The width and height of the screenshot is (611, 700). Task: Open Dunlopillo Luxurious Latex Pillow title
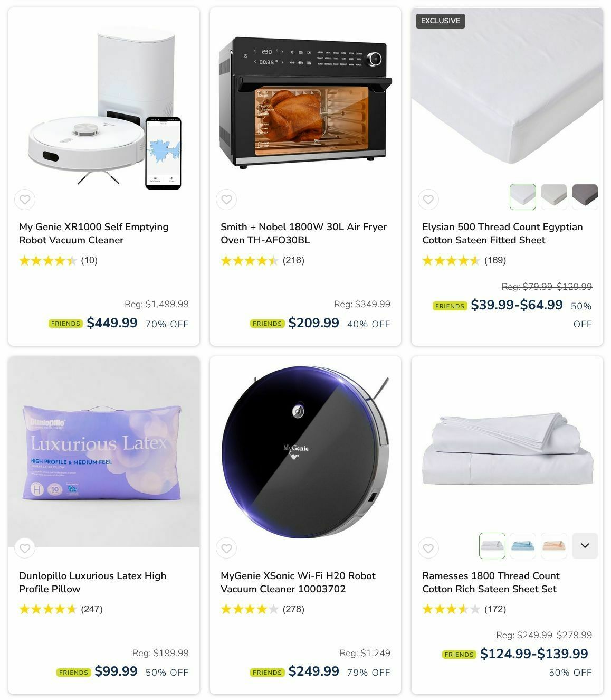click(x=93, y=582)
